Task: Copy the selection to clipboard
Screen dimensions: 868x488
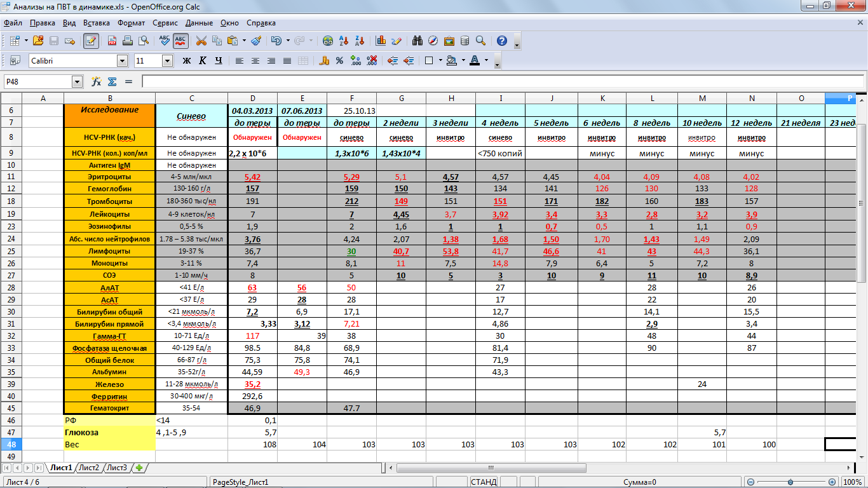Action: [x=217, y=41]
